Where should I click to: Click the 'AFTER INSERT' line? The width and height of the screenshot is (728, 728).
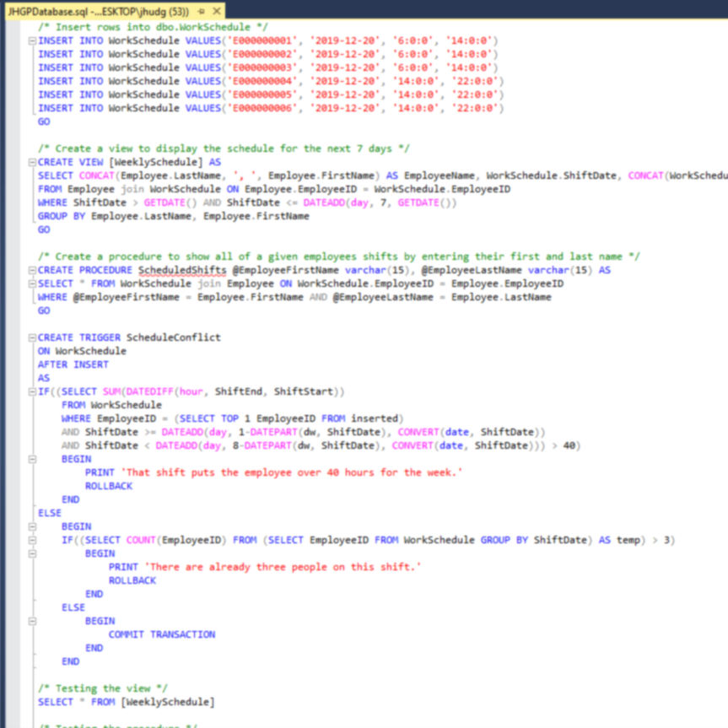(x=73, y=364)
